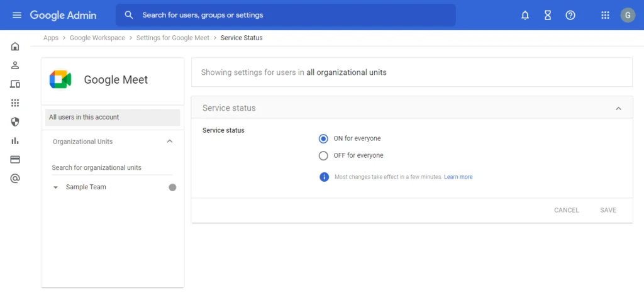This screenshot has height=295, width=644.
Task: Focus the users, groups or settings search box
Action: pos(286,15)
